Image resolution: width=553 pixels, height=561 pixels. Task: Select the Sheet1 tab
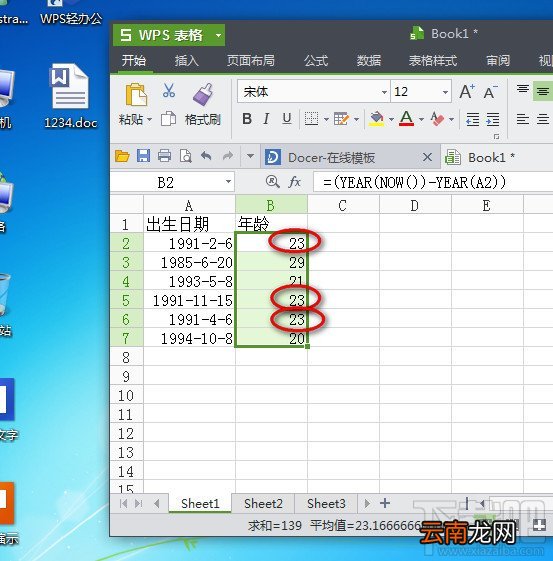coord(200,503)
